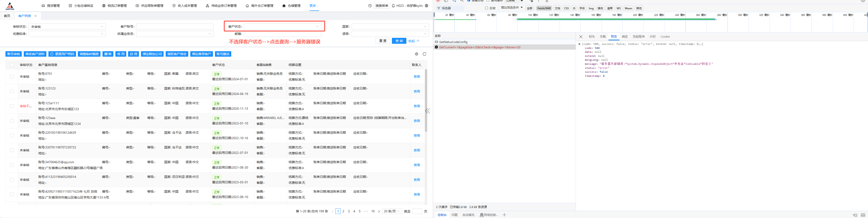Image resolution: width=868 pixels, height=218 pixels.
Task: Add a new DevTools drawer tab
Action: click(x=504, y=215)
